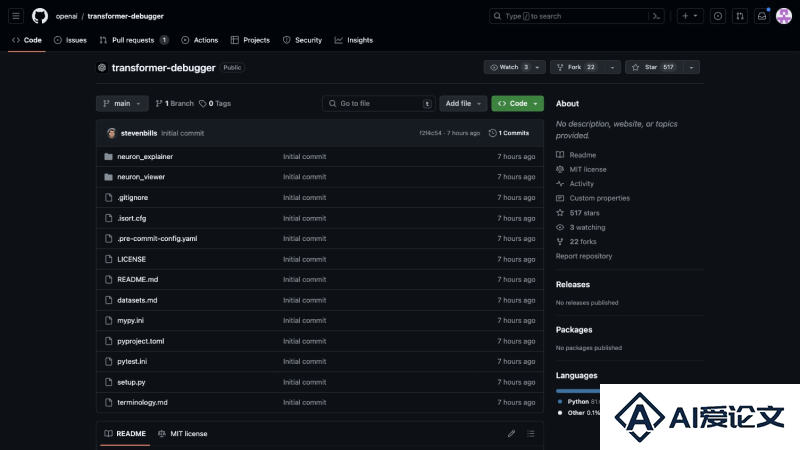Screen dimensions: 800x450
Task: Open the main branch selector dropdown
Action: [122, 104]
